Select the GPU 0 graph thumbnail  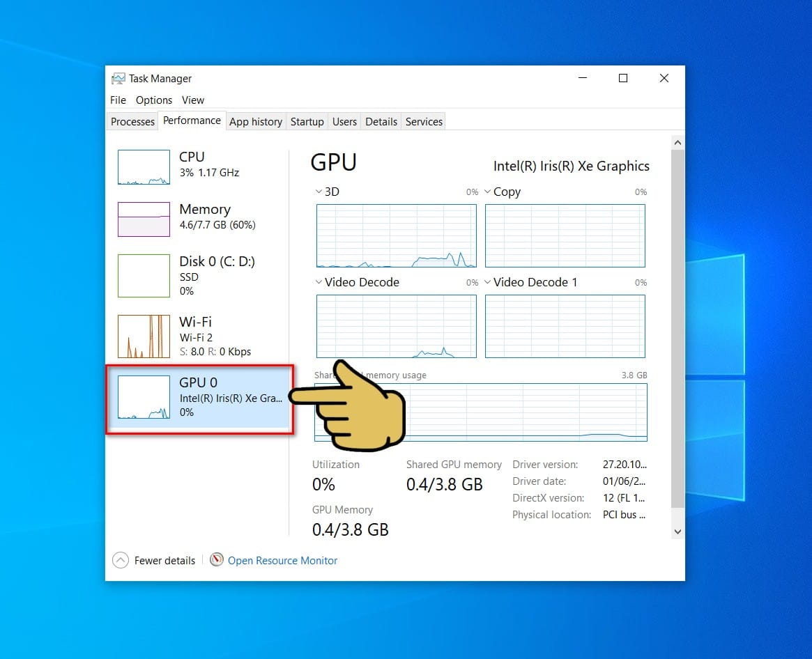click(x=144, y=397)
